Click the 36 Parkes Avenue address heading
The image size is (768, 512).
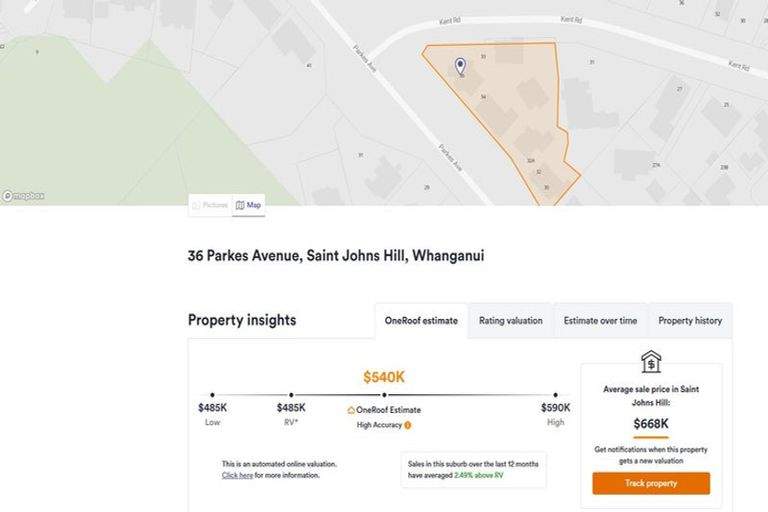pyautogui.click(x=336, y=256)
